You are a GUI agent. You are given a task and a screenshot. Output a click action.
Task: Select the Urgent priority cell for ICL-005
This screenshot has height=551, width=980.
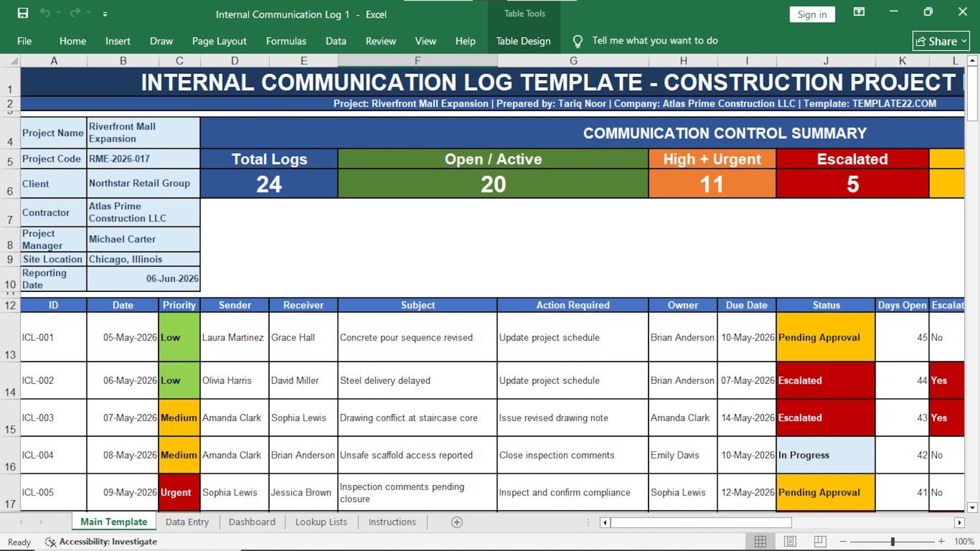point(179,492)
